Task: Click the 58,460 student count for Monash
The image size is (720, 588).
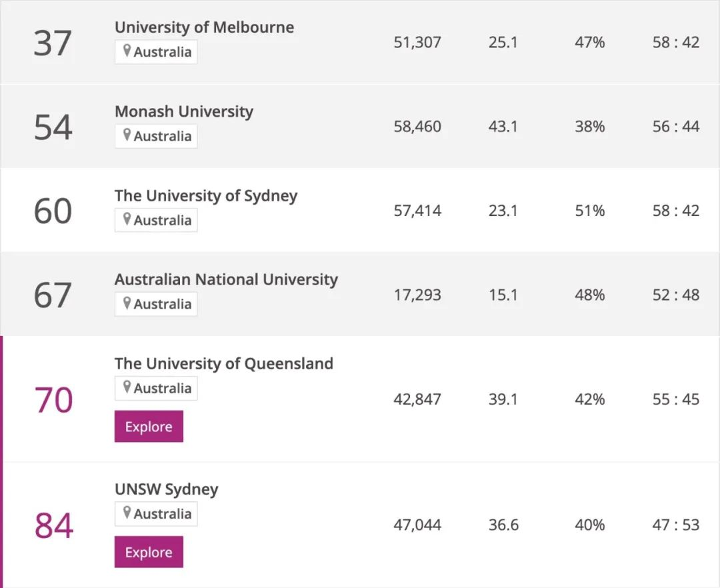Action: tap(417, 127)
